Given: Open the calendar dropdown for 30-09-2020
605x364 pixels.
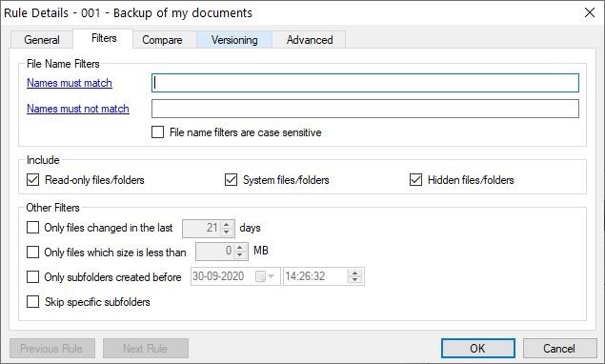Looking at the screenshot, I should pyautogui.click(x=266, y=276).
